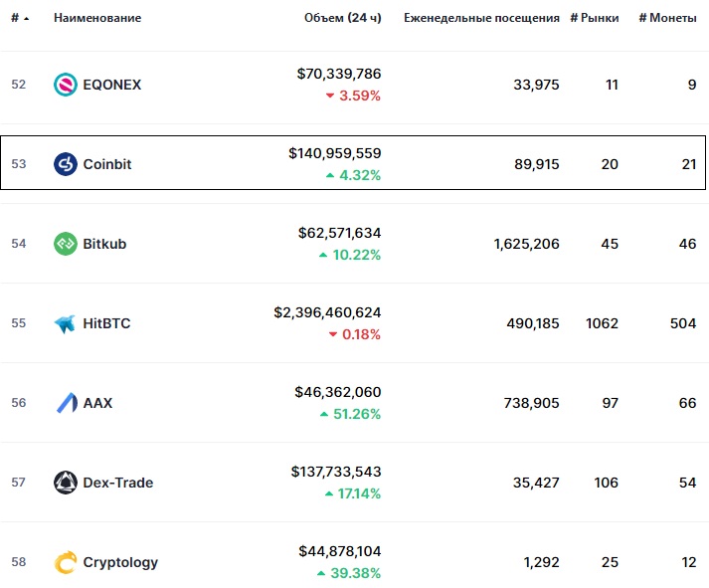Click rank number 55
Screen dimensions: 709x588
click(x=19, y=323)
